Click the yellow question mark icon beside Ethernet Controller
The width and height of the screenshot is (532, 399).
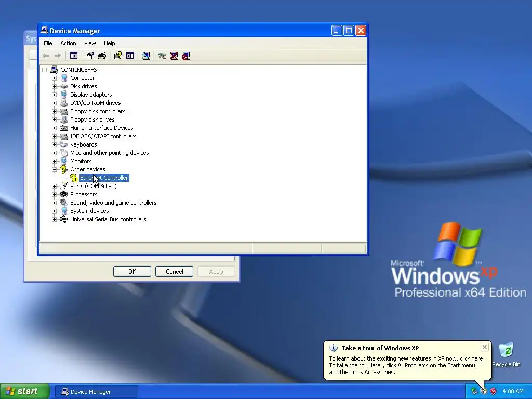74,178
